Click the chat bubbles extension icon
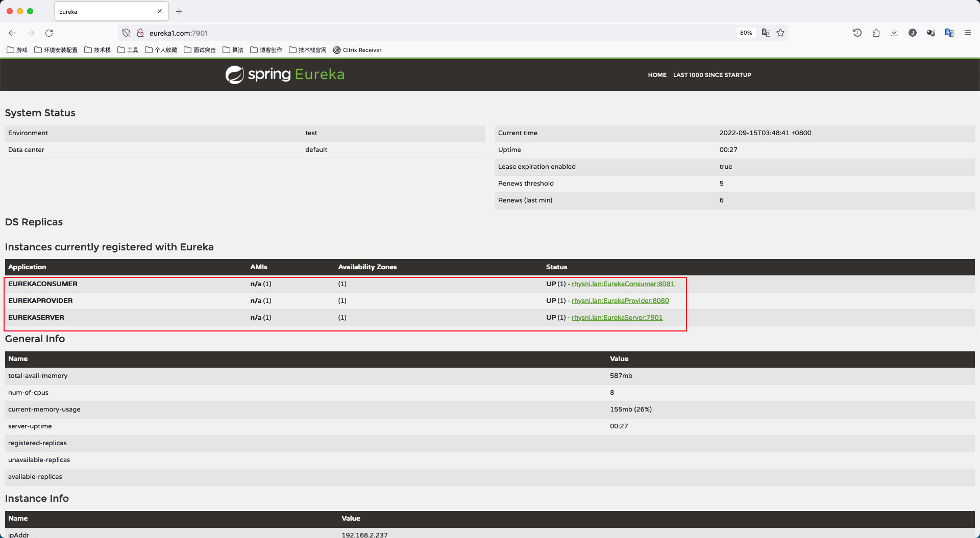This screenshot has width=980, height=538. coord(931,33)
